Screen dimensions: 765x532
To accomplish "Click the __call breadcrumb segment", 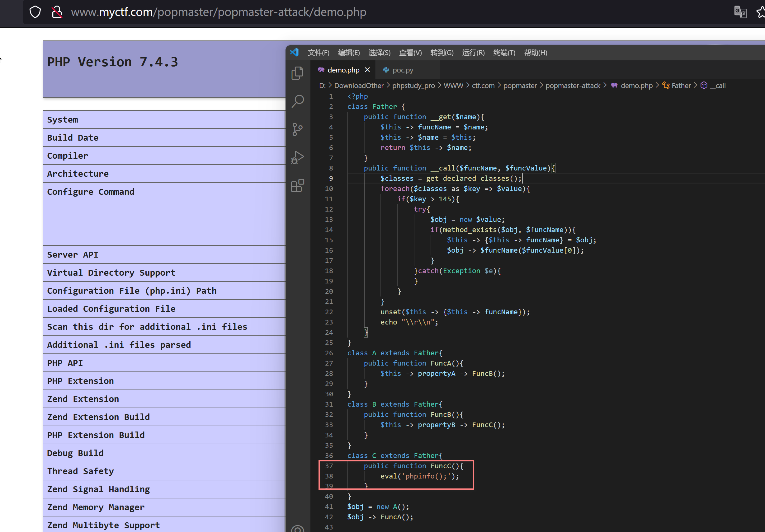I will click(718, 86).
